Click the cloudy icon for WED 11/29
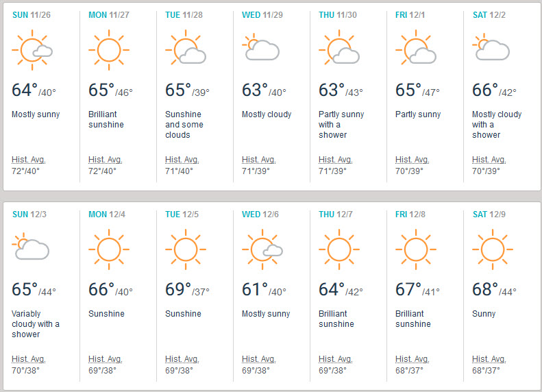 coord(260,49)
